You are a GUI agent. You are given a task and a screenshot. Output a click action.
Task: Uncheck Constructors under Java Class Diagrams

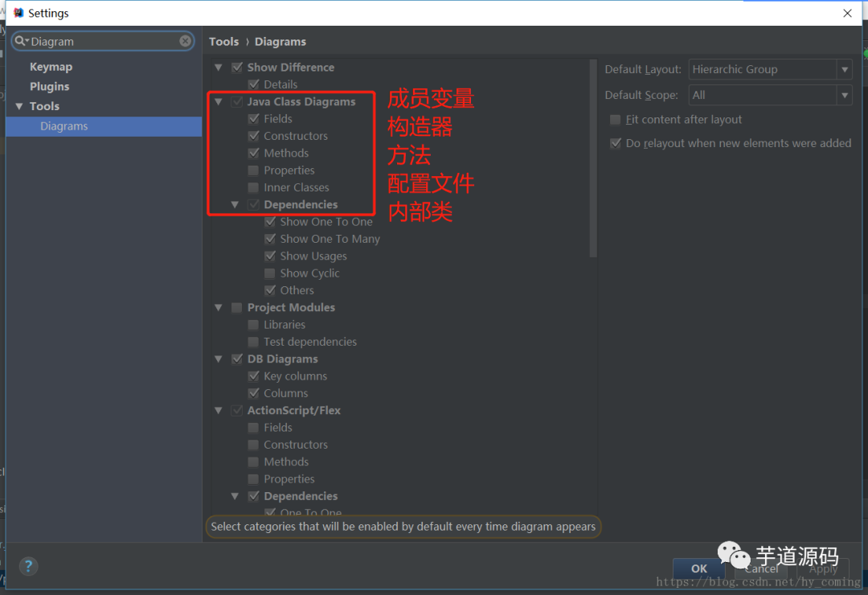pos(253,136)
